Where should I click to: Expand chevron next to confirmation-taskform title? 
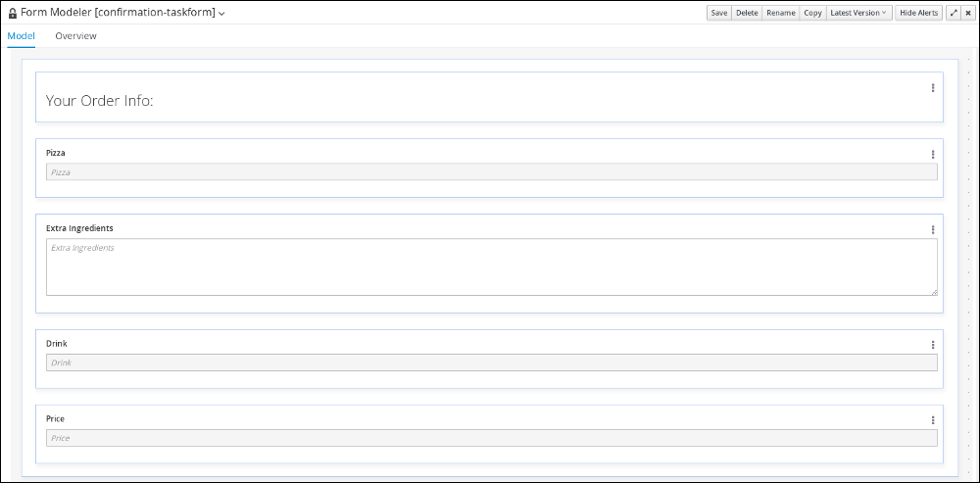[x=221, y=14]
